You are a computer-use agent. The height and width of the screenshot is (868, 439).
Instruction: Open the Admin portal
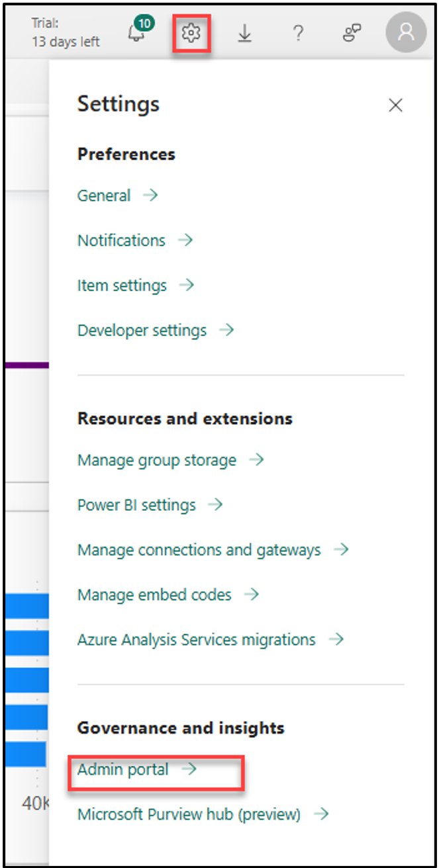click(x=137, y=769)
